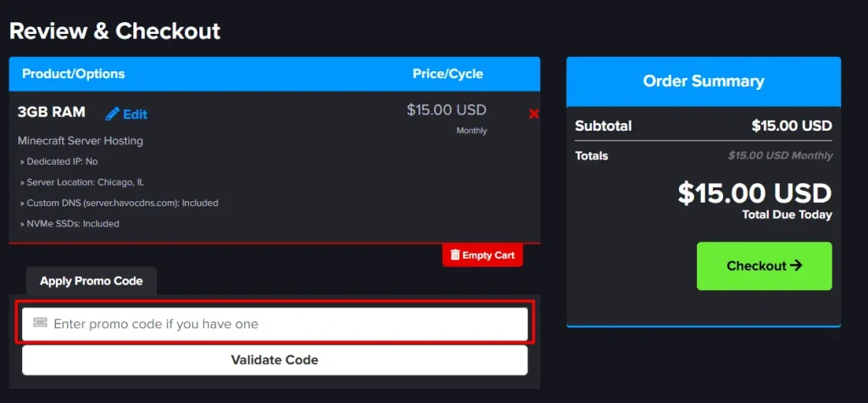Select the 3GB RAM product name

[x=51, y=112]
